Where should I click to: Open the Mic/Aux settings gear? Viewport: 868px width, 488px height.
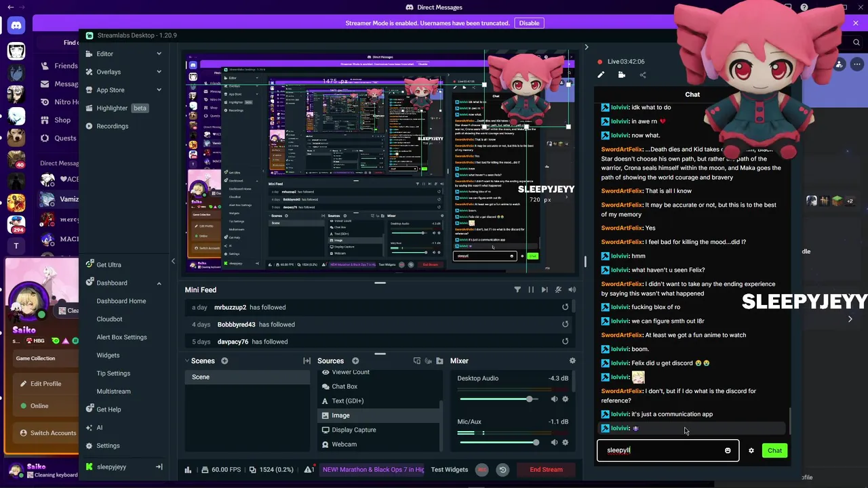pyautogui.click(x=566, y=443)
